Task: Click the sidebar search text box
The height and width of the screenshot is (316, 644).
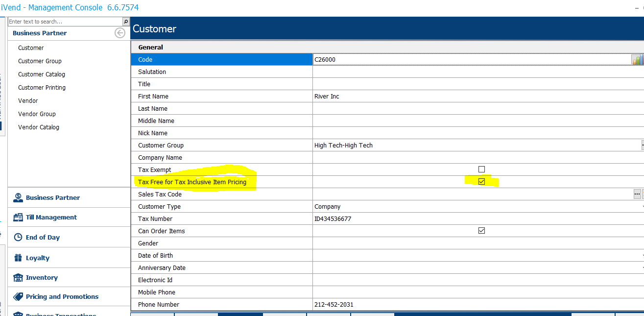Action: (65, 22)
